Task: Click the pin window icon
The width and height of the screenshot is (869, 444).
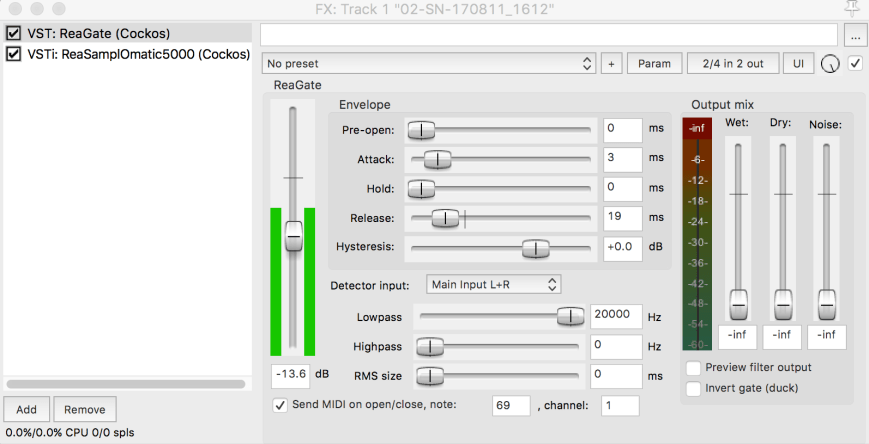Action: [852, 9]
